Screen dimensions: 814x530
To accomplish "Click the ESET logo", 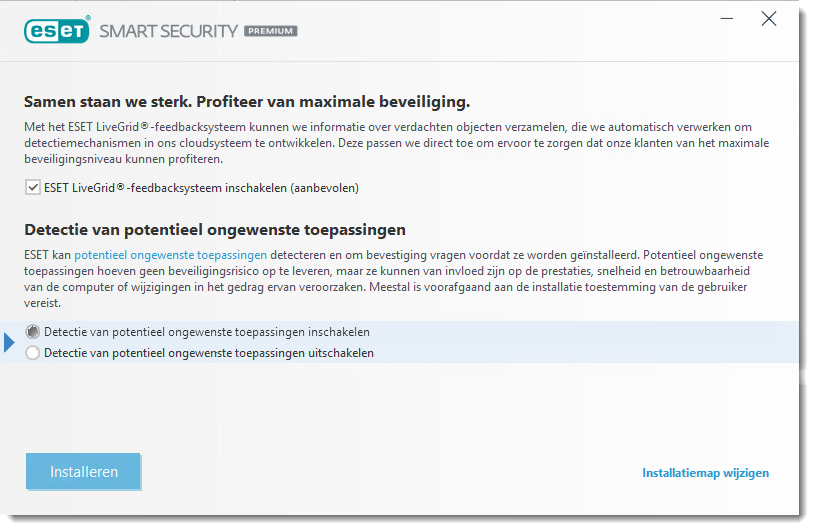I will click(57, 30).
